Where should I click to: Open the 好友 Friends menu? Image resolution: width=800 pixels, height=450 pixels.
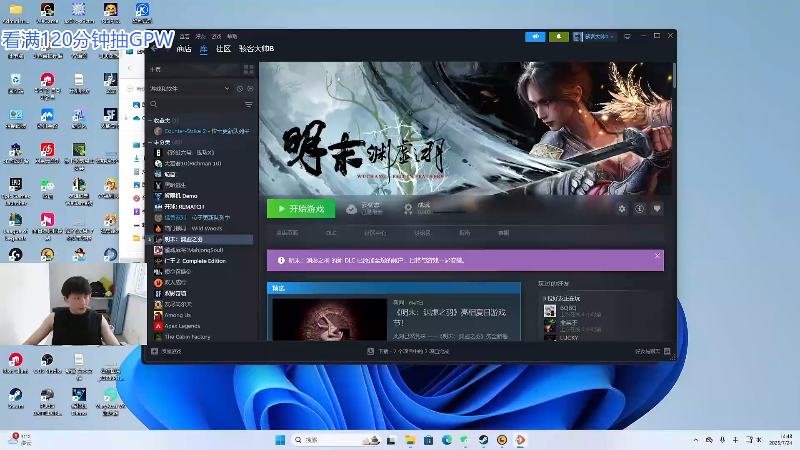201,37
